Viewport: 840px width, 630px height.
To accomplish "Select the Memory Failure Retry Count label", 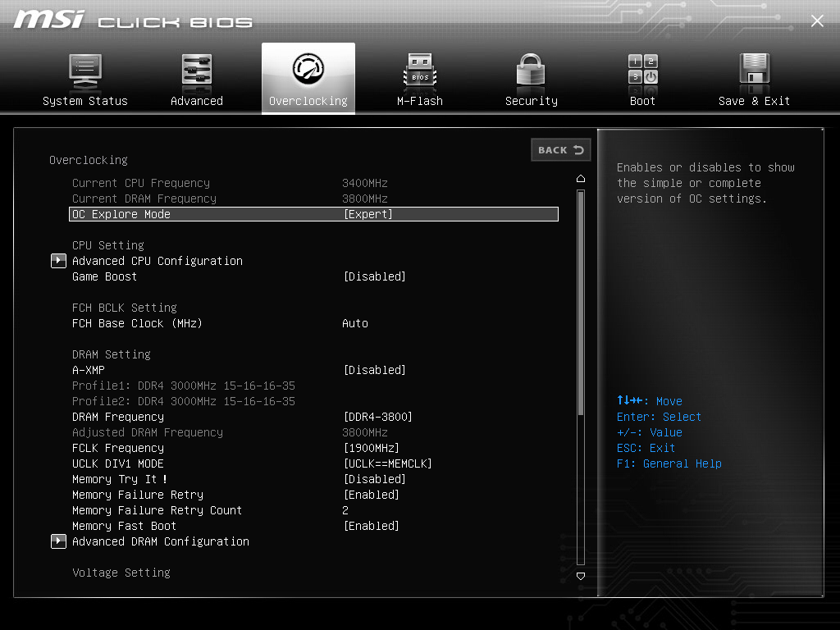I will (x=157, y=510).
